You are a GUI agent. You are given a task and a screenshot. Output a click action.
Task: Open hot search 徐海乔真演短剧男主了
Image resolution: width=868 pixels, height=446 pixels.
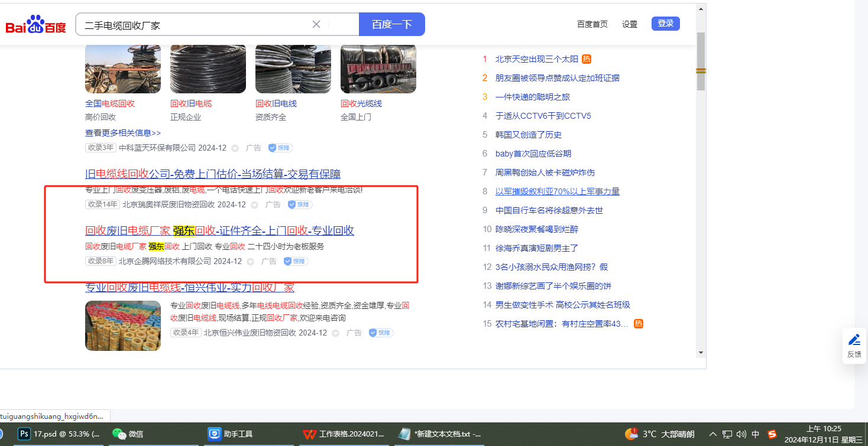click(537, 248)
